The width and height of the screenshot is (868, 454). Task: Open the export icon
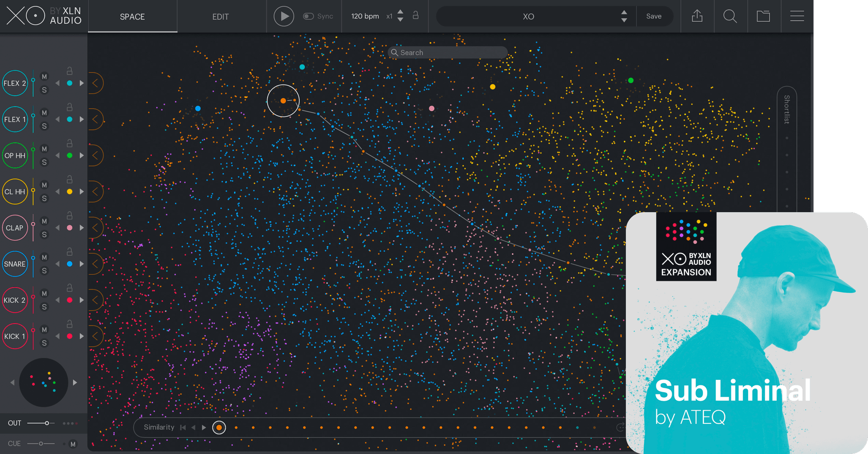[x=697, y=16]
